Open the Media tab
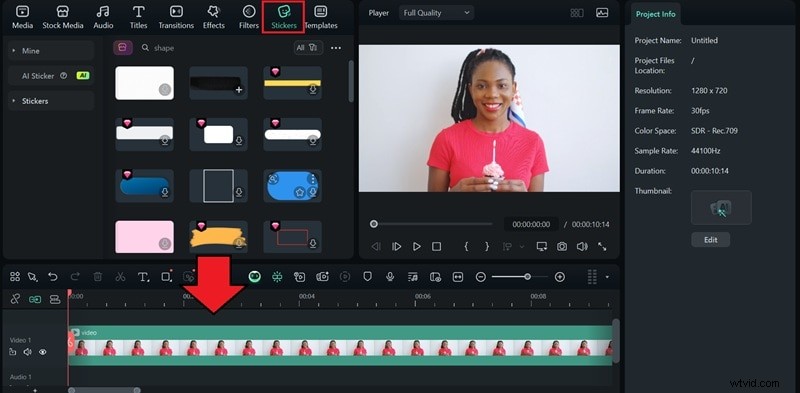The height and width of the screenshot is (393, 800). (x=22, y=17)
